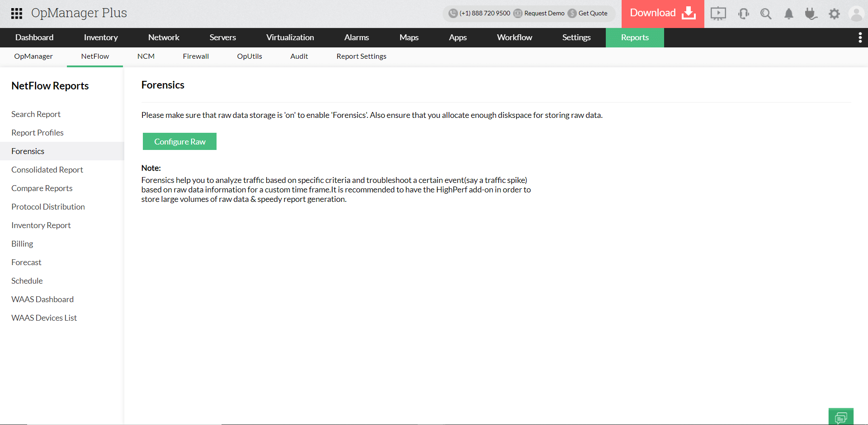Click the NetFlow Reports sidebar heading
This screenshot has width=868, height=425.
(x=50, y=86)
